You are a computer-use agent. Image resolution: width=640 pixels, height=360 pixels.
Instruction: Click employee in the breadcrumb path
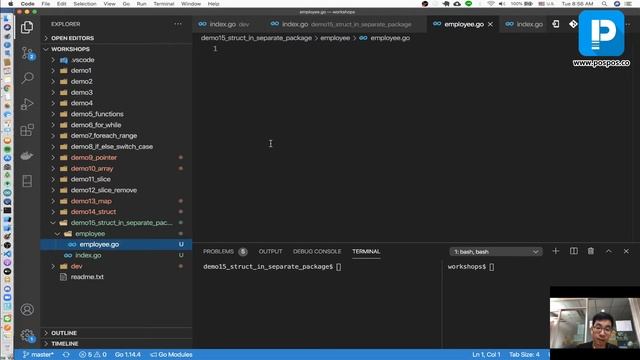pyautogui.click(x=335, y=38)
